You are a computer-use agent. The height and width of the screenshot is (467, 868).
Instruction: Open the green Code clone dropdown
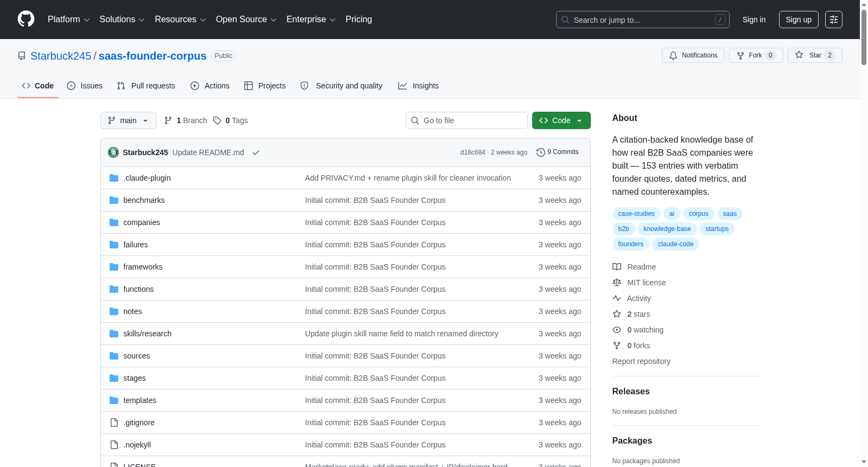[x=561, y=120]
